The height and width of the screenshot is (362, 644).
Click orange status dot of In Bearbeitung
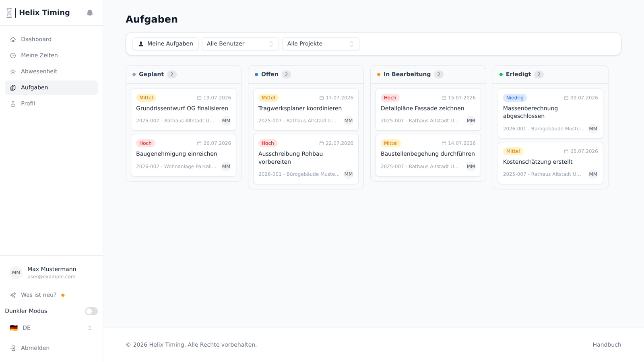pyautogui.click(x=379, y=74)
